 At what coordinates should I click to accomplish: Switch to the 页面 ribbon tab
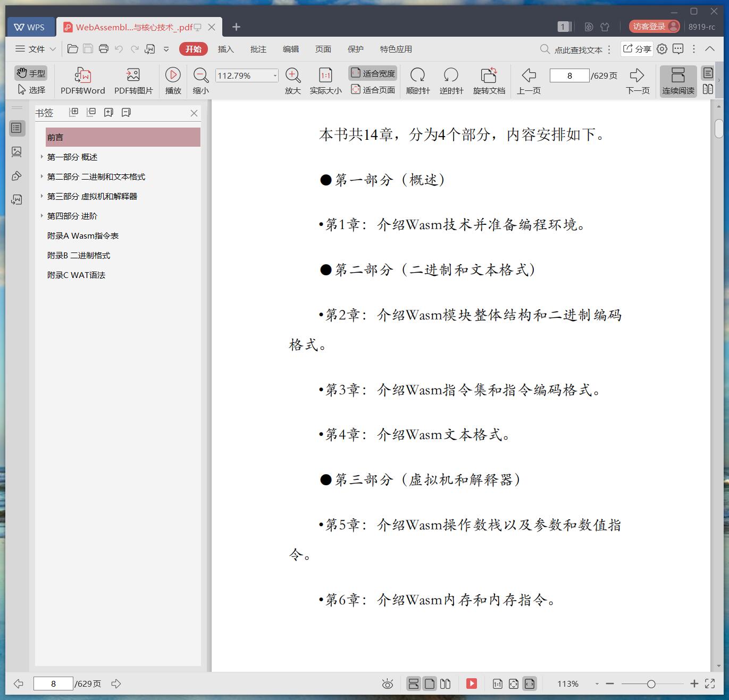click(x=323, y=49)
